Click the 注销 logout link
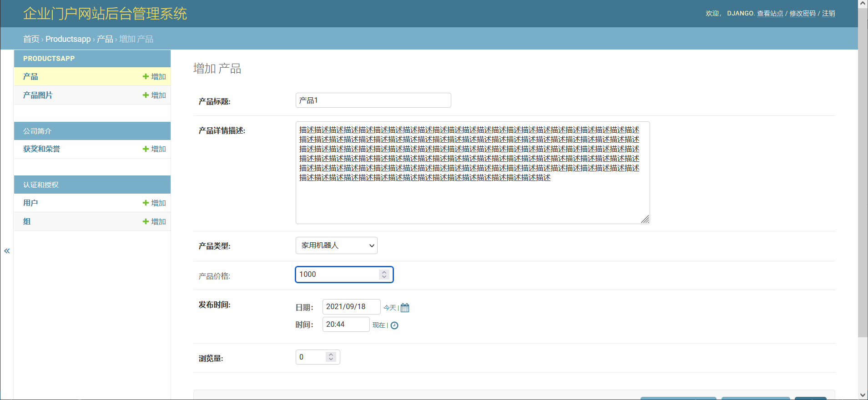 [x=828, y=14]
